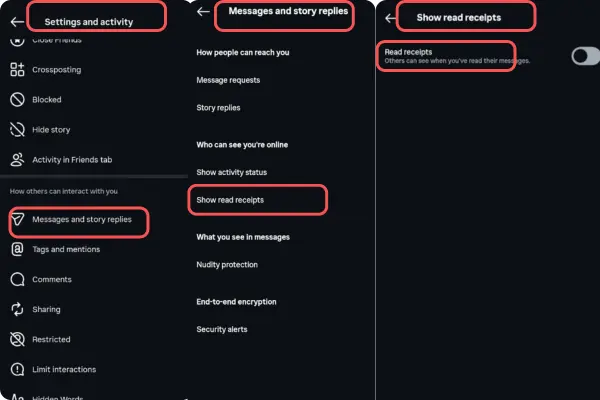Click the Comments speech bubble icon
Image resolution: width=600 pixels, height=400 pixels.
17,280
